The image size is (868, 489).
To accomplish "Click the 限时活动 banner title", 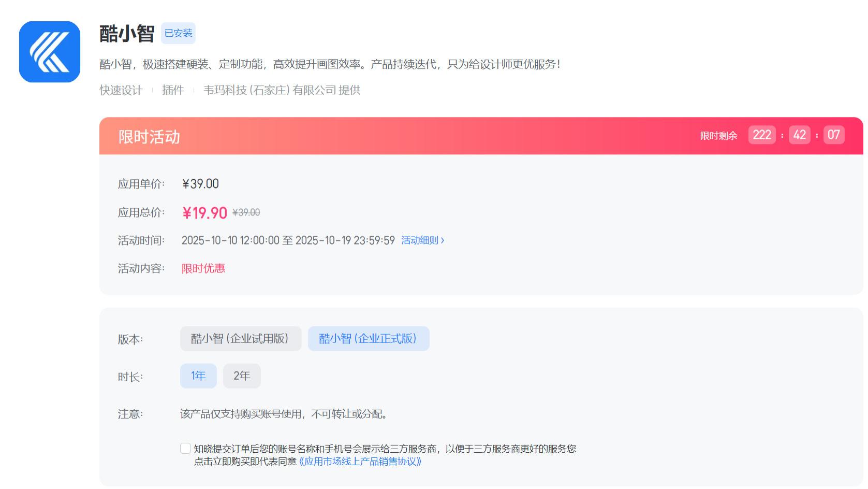I will (x=149, y=137).
